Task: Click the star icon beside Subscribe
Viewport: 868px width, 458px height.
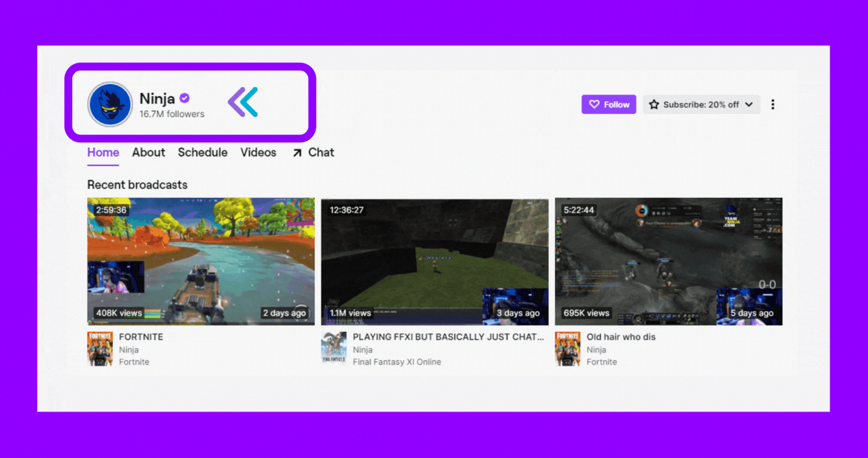Action: coord(654,104)
